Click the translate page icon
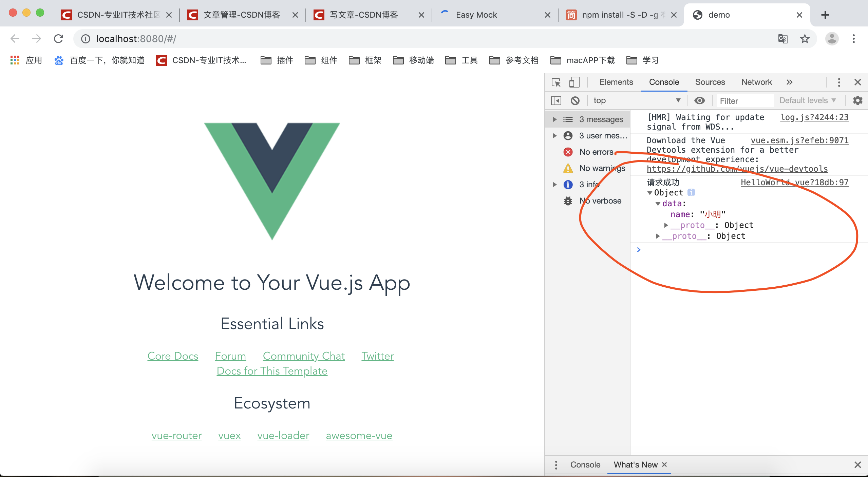The height and width of the screenshot is (477, 868). click(x=783, y=39)
